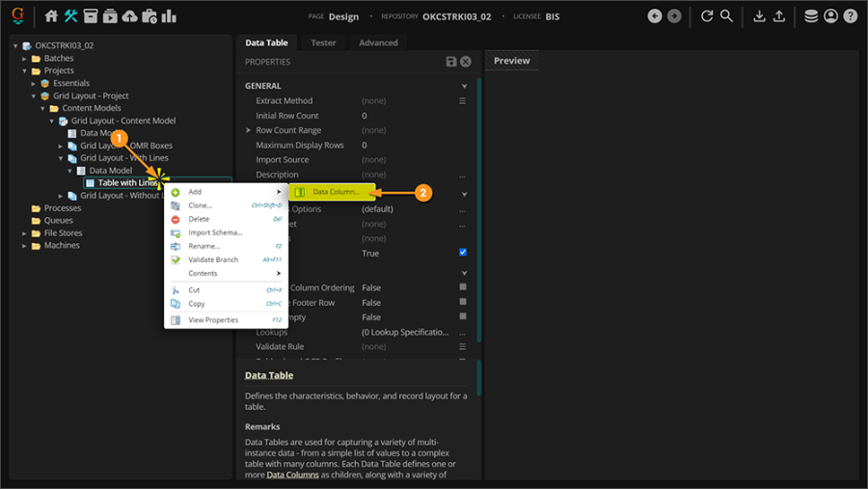Uncheck the True checkbox in properties
The image size is (868, 489).
(463, 253)
